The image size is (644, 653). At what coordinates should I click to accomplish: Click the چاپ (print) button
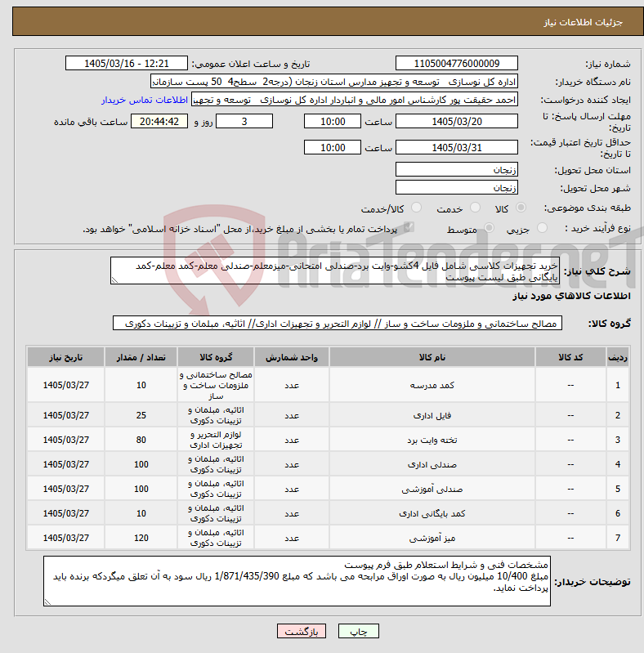359,632
